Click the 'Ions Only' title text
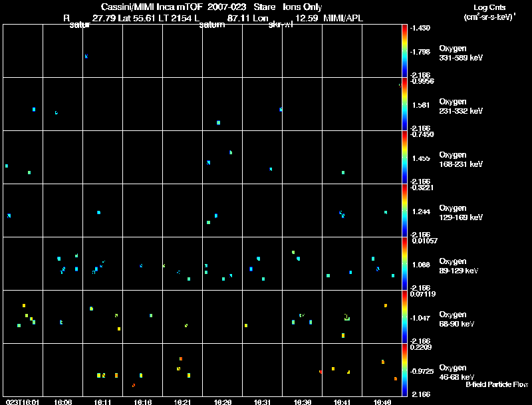The image size is (532, 405). 303,7
